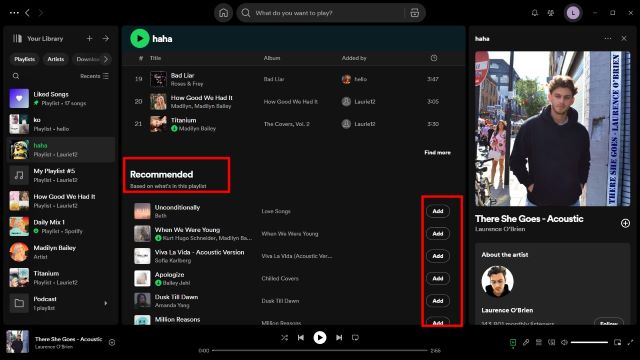Open the duration clock column header
Screen dimensions: 640x360
click(x=434, y=58)
